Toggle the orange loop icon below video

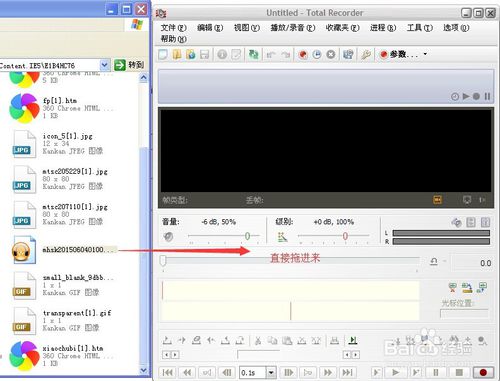point(437,200)
